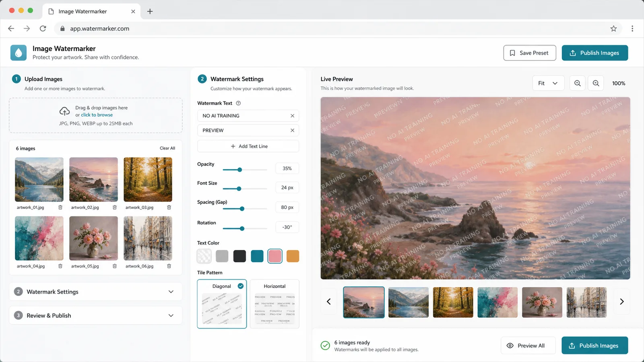Select the artwork_01.jpg mountain lake thumbnail
Screen dimensions: 644x362
39,179
